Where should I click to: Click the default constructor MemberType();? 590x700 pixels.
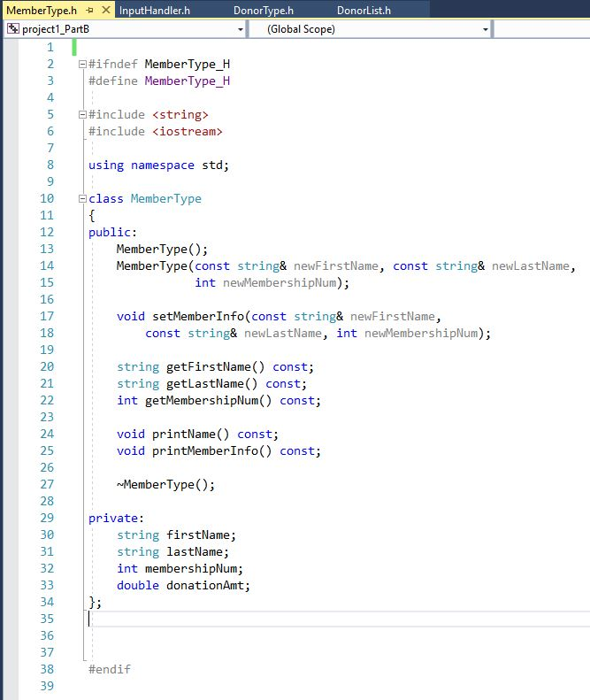[162, 249]
